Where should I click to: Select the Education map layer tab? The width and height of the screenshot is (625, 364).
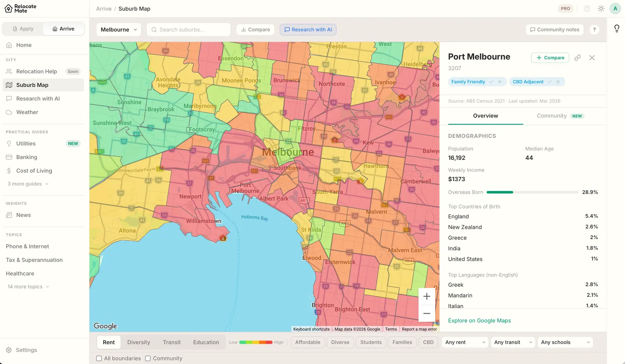(x=206, y=343)
